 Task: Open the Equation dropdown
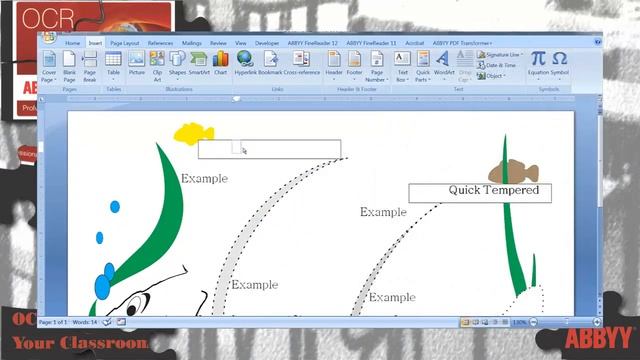[x=538, y=67]
